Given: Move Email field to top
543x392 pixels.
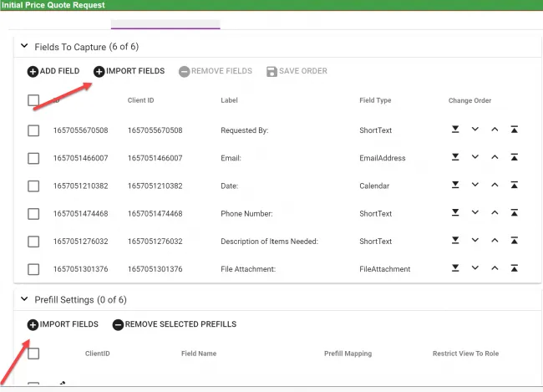Looking at the screenshot, I should point(515,158).
